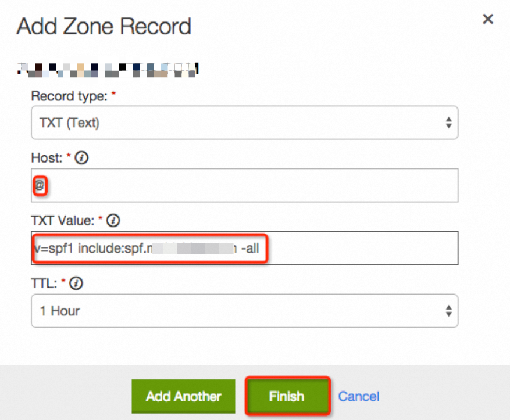
Task: Click the TXT Value label
Action: [x=64, y=221]
